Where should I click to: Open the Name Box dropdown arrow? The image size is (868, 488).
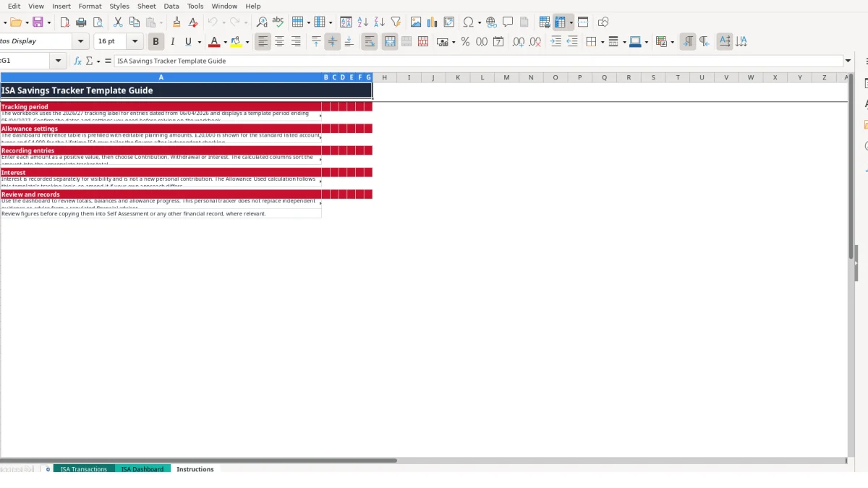pyautogui.click(x=59, y=61)
